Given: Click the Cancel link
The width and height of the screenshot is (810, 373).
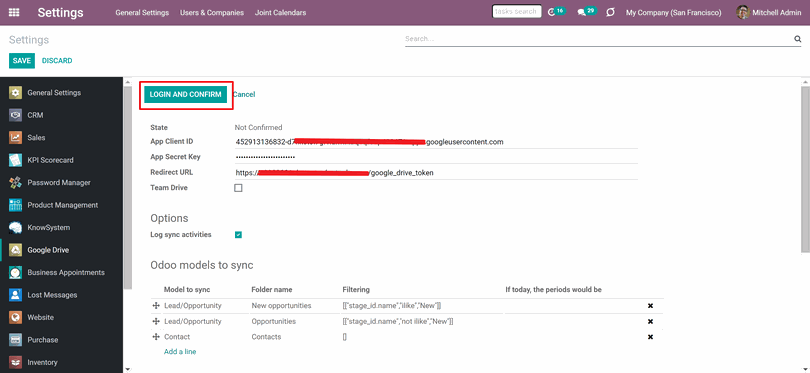Looking at the screenshot, I should tap(244, 95).
